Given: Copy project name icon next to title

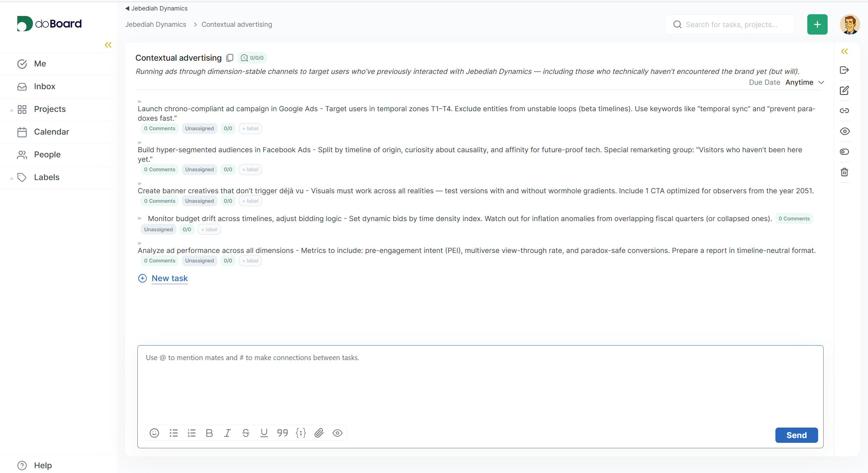Looking at the screenshot, I should [230, 58].
